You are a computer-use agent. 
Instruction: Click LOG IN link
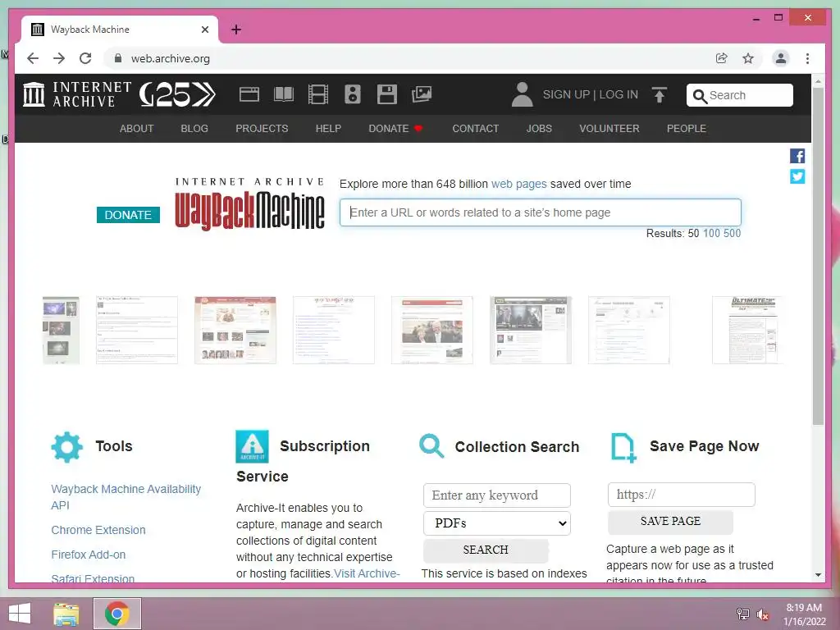(x=619, y=95)
